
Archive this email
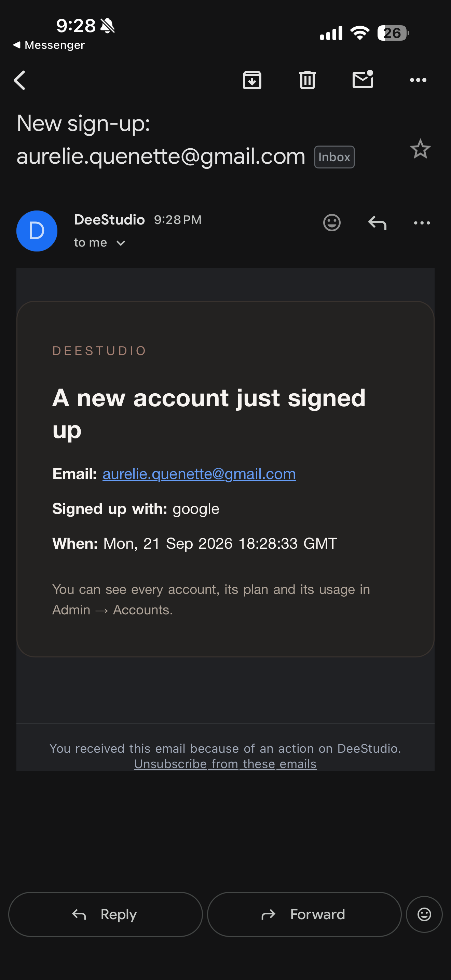(x=252, y=80)
